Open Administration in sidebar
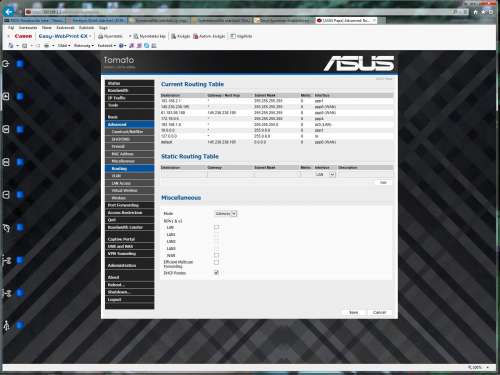500x375 pixels. (x=130, y=265)
